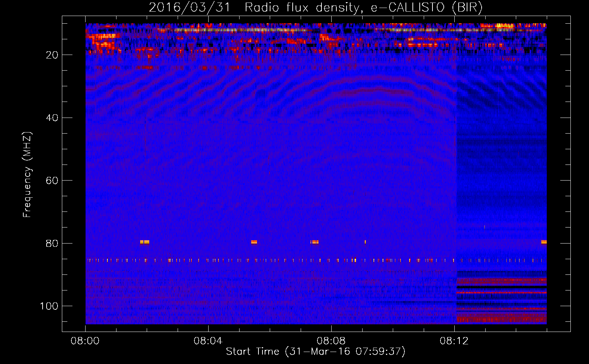Click the orange burst at 80 MHz near 08:02
589x364 pixels.
[145, 242]
